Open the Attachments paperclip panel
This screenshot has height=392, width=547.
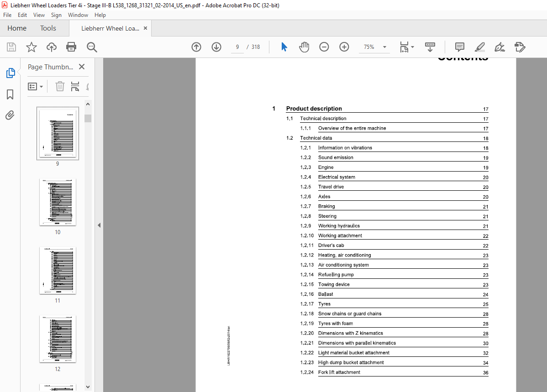10,115
